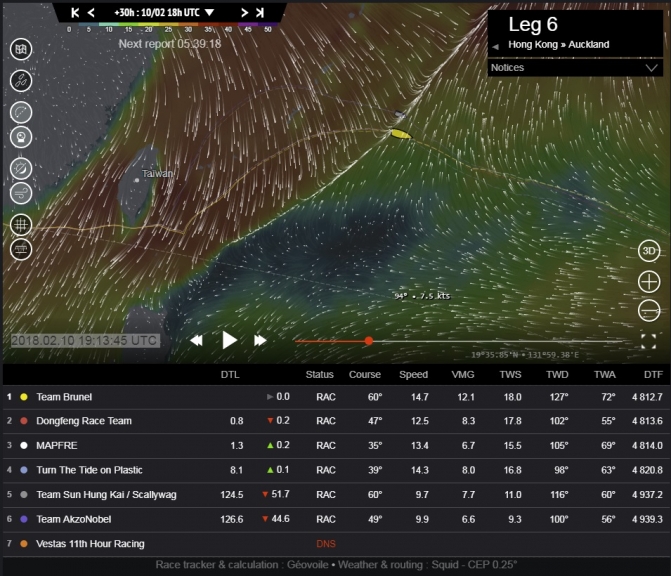Click the timeline track after the handle
The height and width of the screenshot is (576, 671).
pyautogui.click(x=501, y=341)
